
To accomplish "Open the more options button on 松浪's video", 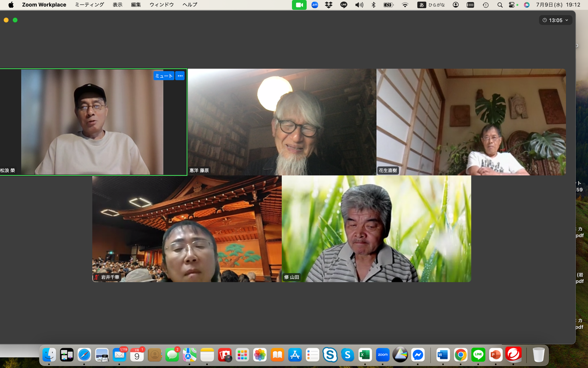I will coord(180,76).
